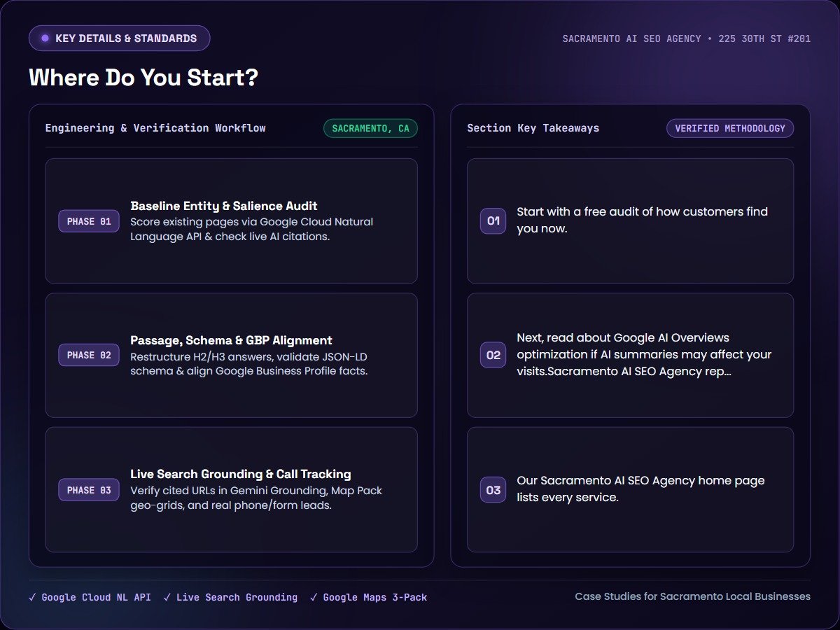
Task: Click the Restructure H2/H3 answers description
Action: tap(249, 363)
